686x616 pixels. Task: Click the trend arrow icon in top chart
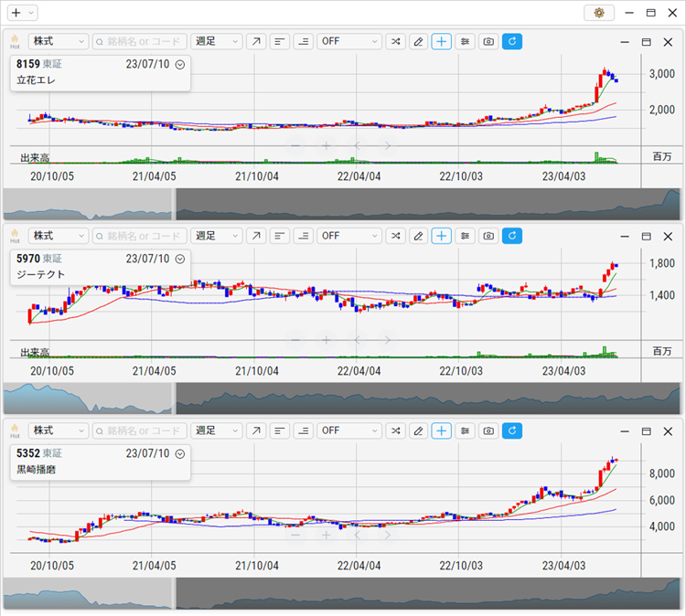(256, 42)
